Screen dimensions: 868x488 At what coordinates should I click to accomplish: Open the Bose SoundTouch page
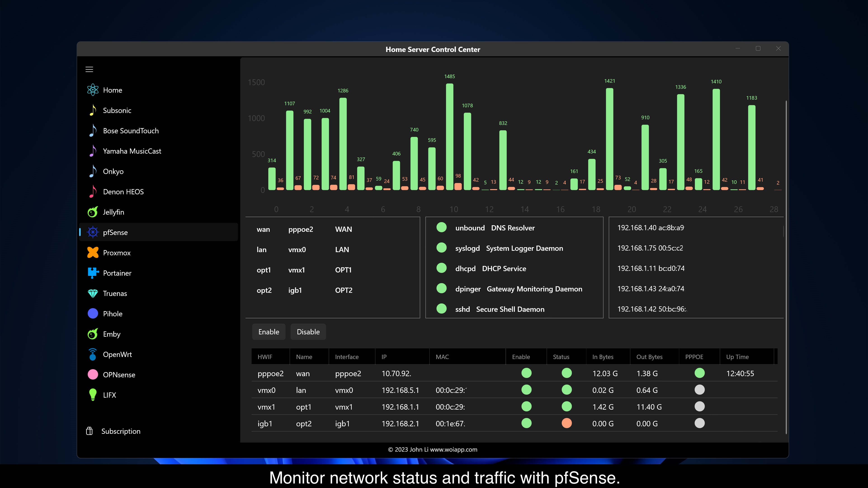point(131,131)
